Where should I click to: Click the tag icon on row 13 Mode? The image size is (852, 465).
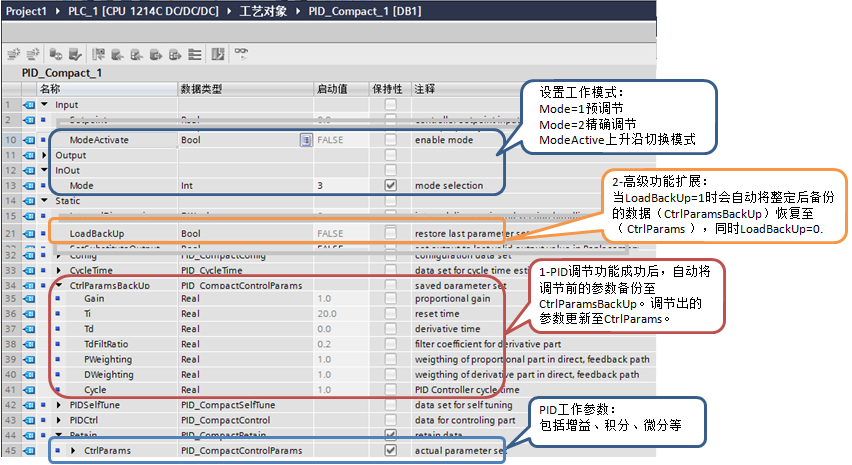[29, 185]
